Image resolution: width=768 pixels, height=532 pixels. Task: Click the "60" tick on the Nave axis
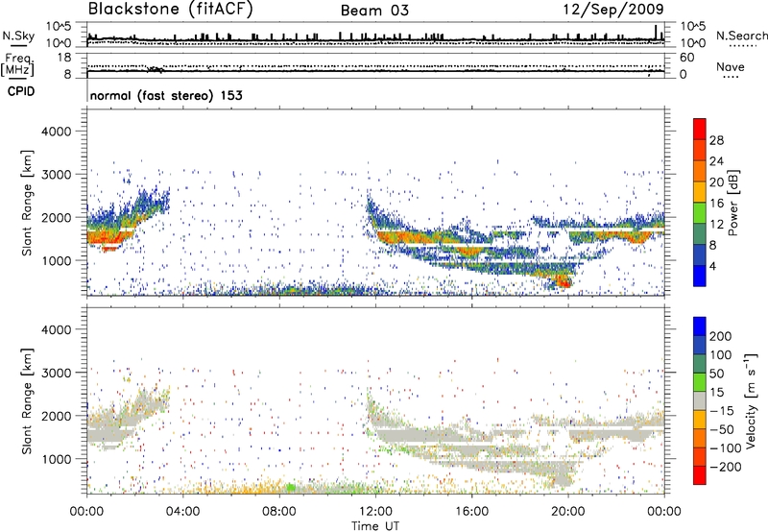pyautogui.click(x=687, y=58)
